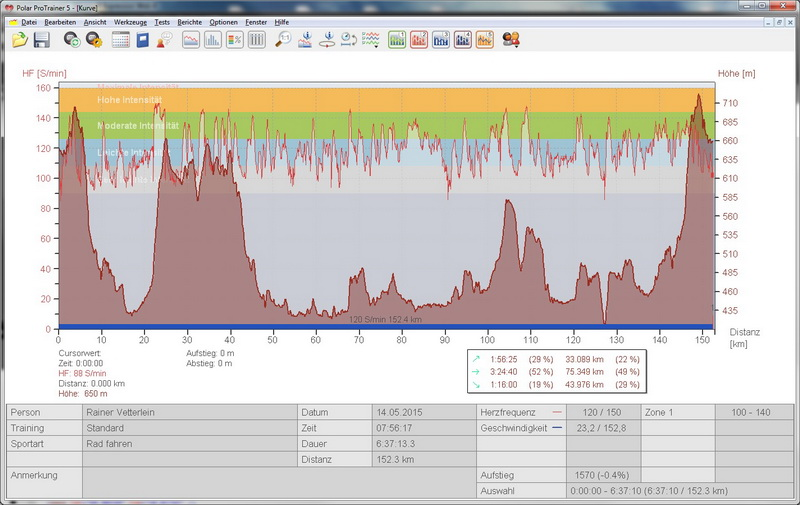Click the vertical columns chart icon
This screenshot has width=800, height=505.
click(257, 40)
